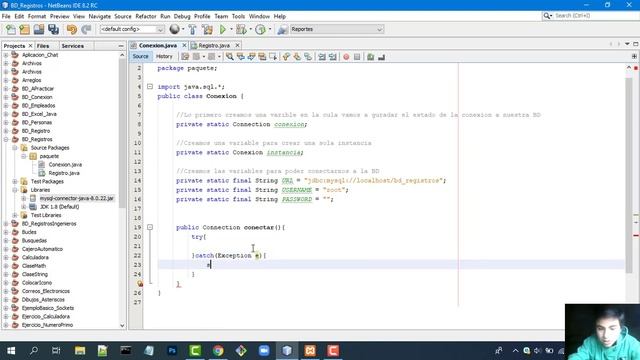Select Conexion.java in the project tree
The width and height of the screenshot is (640, 360).
point(65,164)
